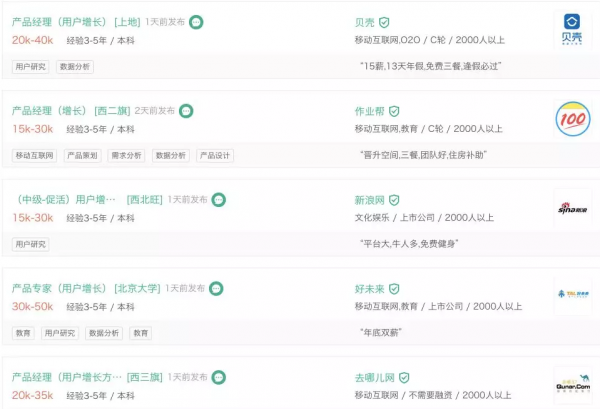Screen dimensions: 600x409
Task: Click 2天前发布 posting time
Action: point(155,111)
